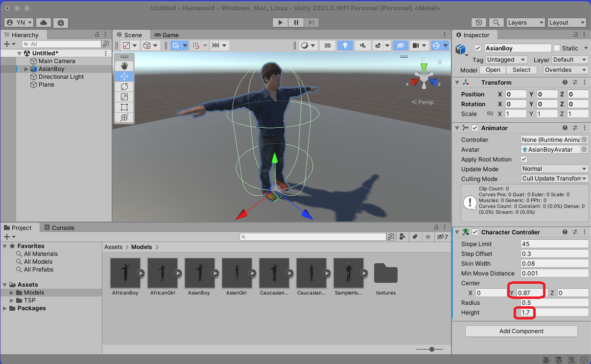Image resolution: width=591 pixels, height=364 pixels.
Task: Toggle 2D view mode in Scene
Action: click(x=327, y=45)
